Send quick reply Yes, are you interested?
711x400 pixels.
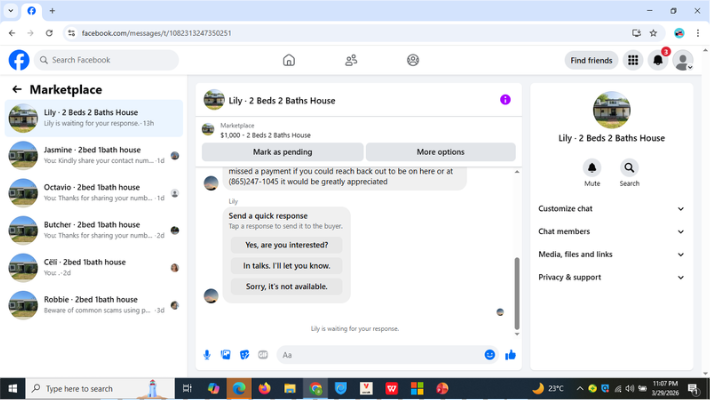click(287, 245)
